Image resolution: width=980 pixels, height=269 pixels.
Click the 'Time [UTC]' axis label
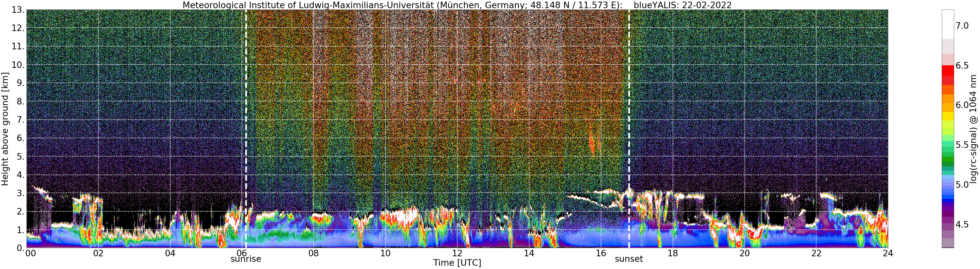pyautogui.click(x=457, y=263)
